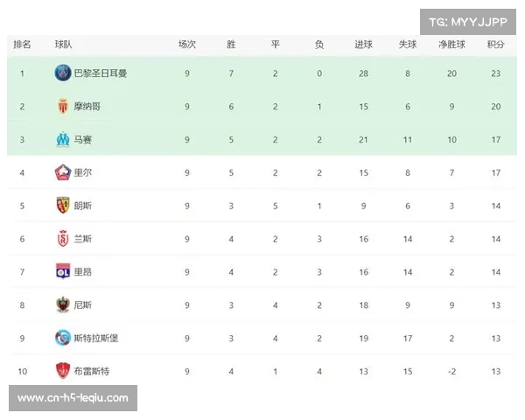Click the Paris Saint-Germain club logo
The height and width of the screenshot is (420, 525).
pyautogui.click(x=63, y=73)
